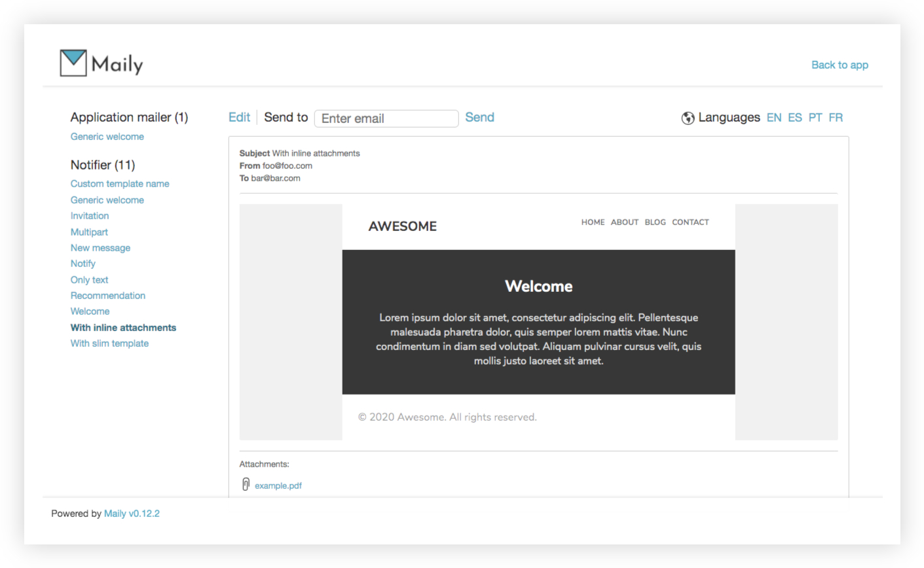Click ABOUT in the email preview nav
Screen dimensions: 924x568
(x=625, y=222)
